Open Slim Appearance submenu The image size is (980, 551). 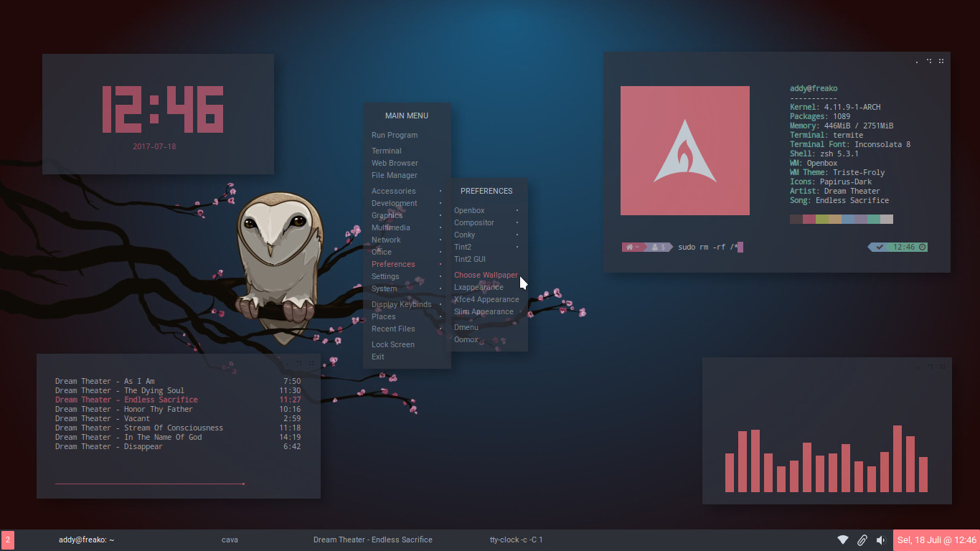coord(486,311)
